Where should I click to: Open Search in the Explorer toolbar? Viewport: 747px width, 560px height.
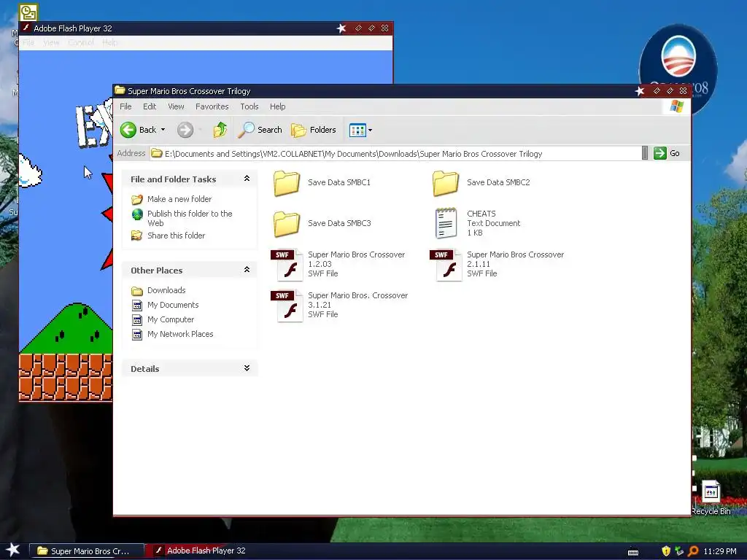pyautogui.click(x=260, y=130)
